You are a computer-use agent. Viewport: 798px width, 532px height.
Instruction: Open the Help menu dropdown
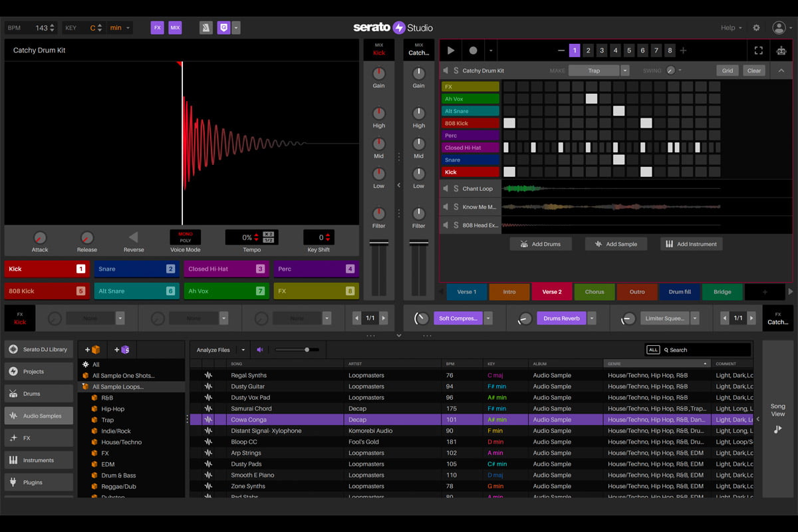(x=732, y=28)
